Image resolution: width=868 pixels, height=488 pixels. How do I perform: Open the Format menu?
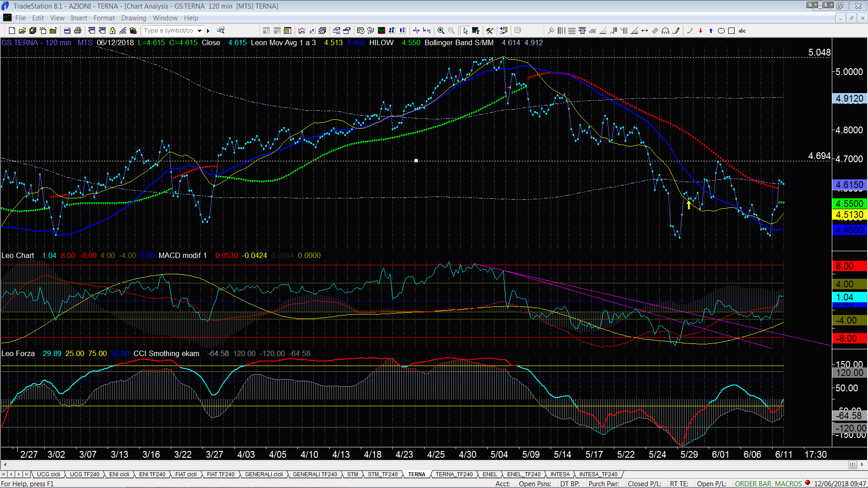(104, 18)
